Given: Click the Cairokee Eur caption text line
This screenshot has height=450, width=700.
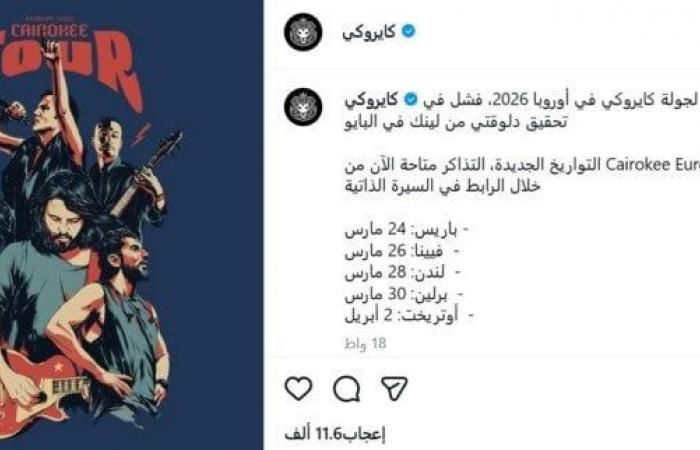Looking at the screenshot, I should [522, 165].
